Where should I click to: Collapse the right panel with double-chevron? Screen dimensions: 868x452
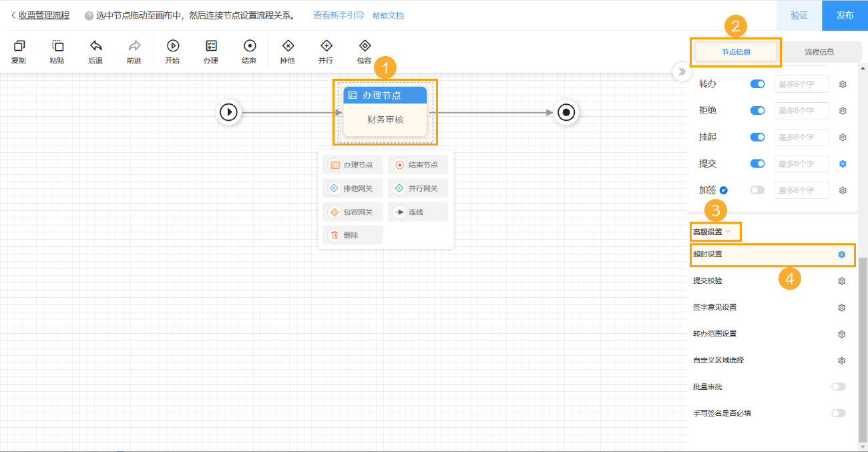point(682,71)
